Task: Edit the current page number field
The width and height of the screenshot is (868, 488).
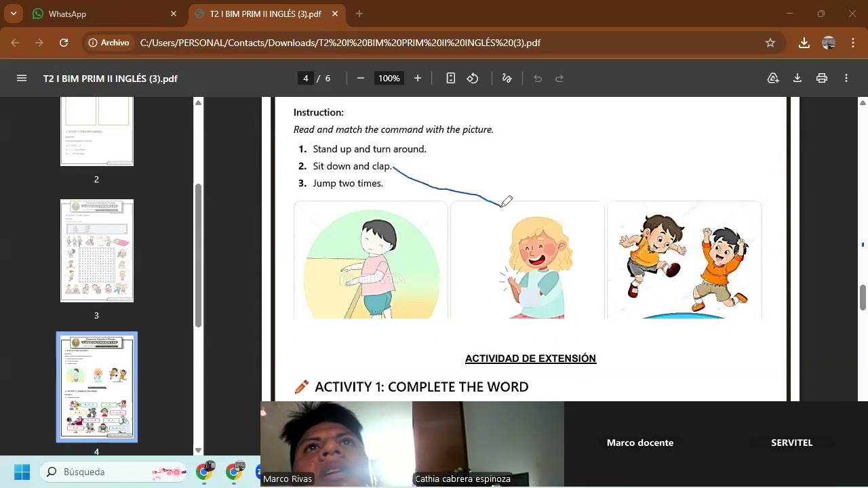Action: pos(306,79)
